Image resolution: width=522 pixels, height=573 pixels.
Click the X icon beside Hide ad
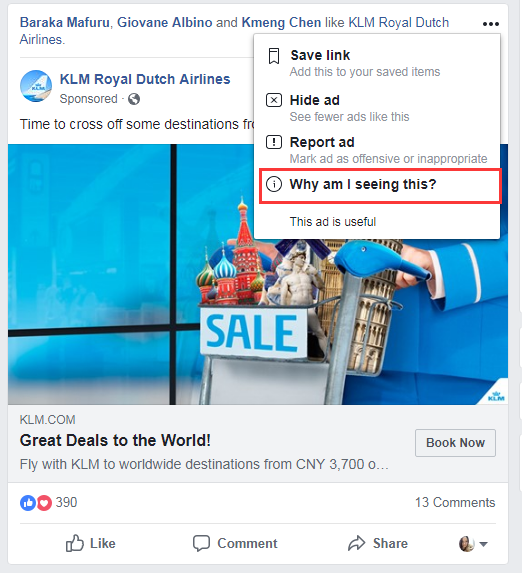[274, 100]
